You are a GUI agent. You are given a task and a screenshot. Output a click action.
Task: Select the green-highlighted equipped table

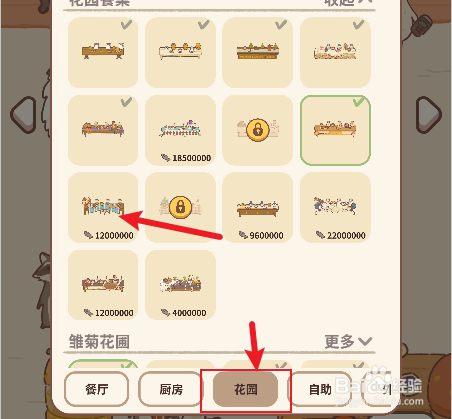[x=335, y=130]
